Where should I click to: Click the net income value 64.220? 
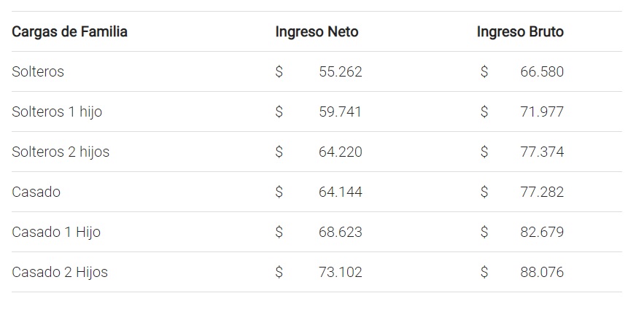tap(340, 152)
